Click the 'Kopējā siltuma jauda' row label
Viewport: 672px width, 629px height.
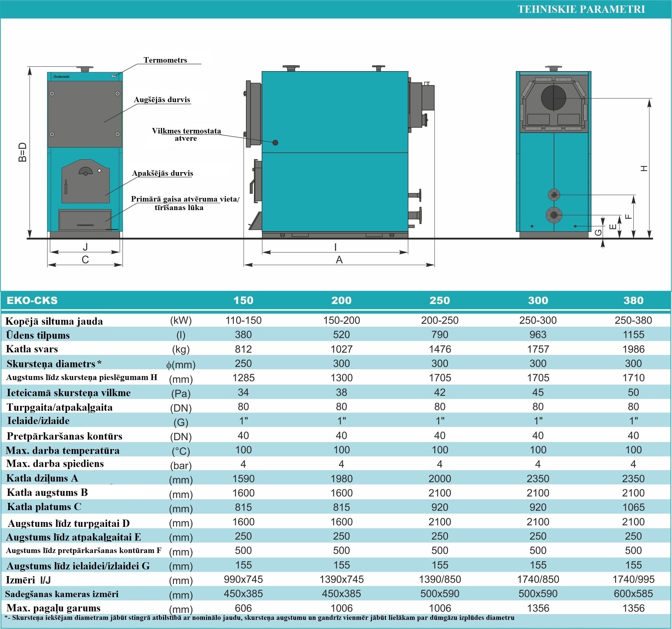54,321
